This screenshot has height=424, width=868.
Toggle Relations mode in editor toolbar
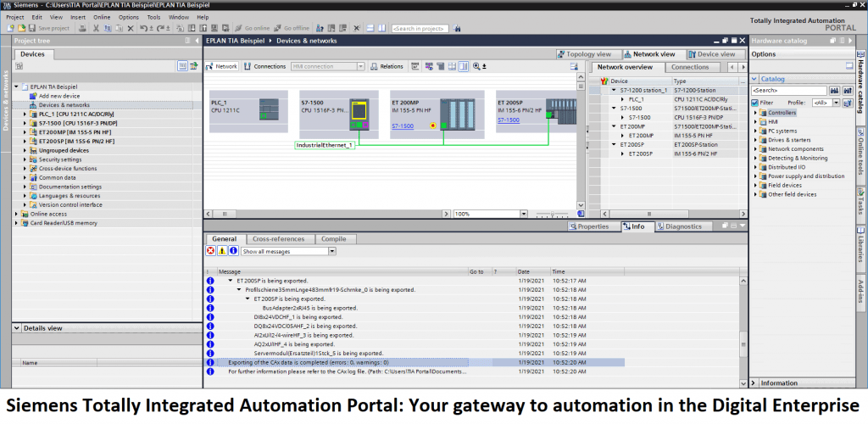coord(387,66)
